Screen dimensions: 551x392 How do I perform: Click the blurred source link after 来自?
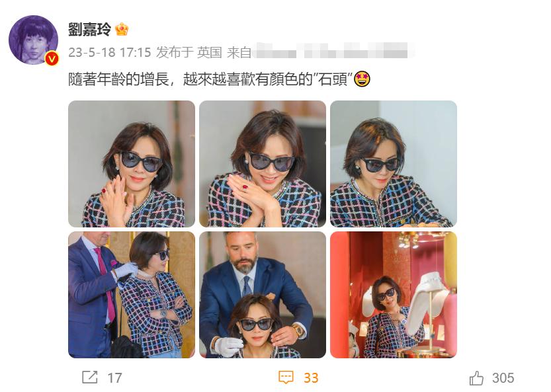point(333,52)
